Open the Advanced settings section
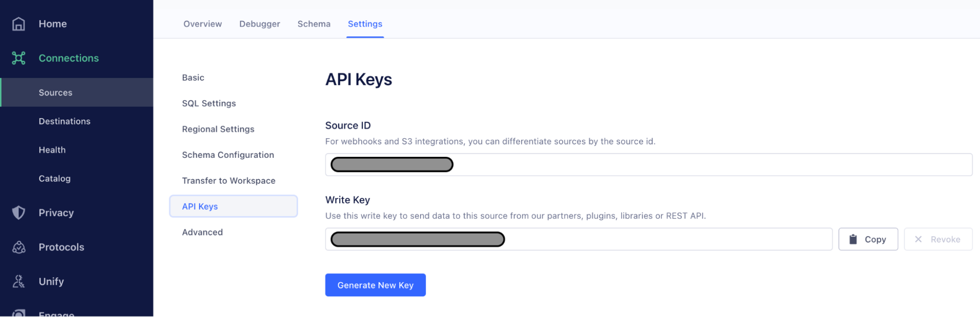The width and height of the screenshot is (980, 317). (202, 232)
